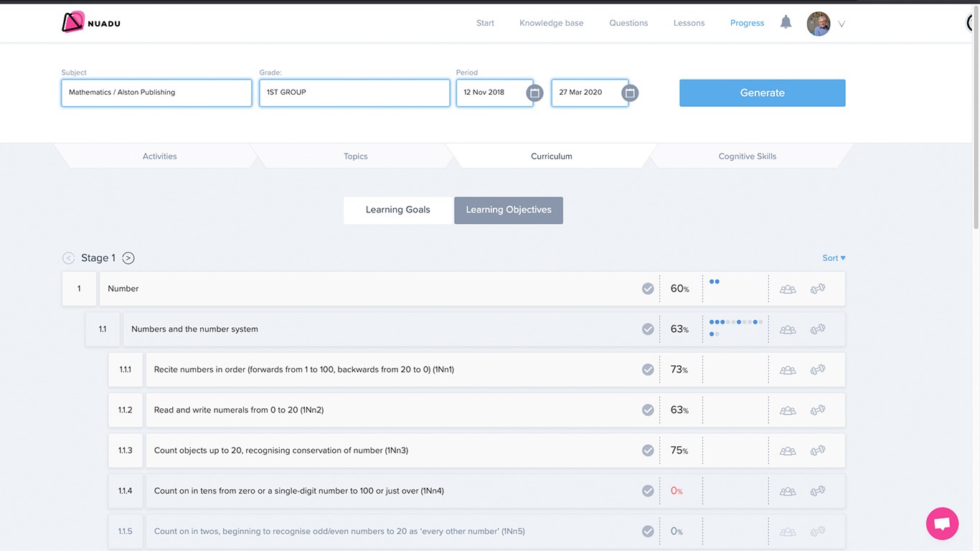
Task: Select the Number row title
Action: (x=123, y=289)
